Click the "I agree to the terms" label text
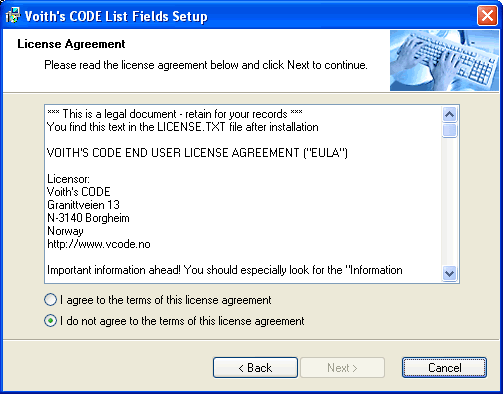 point(166,300)
